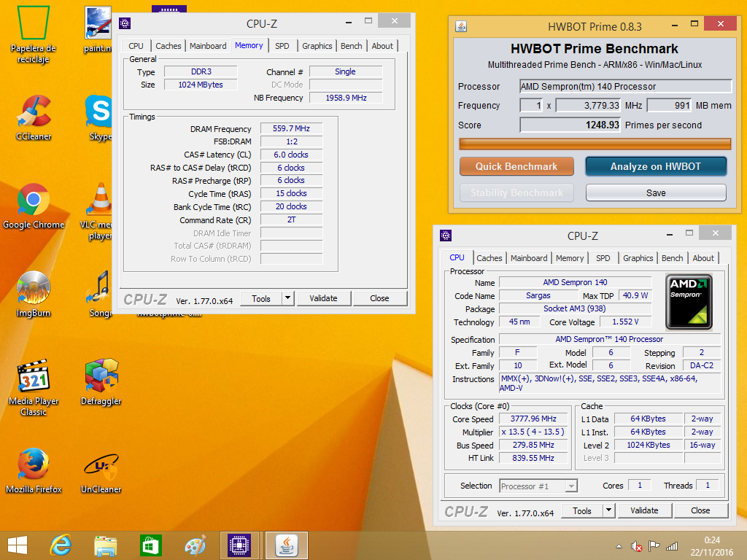This screenshot has width=747, height=560.
Task: Open the Windows Store taskbar icon
Action: tap(150, 545)
